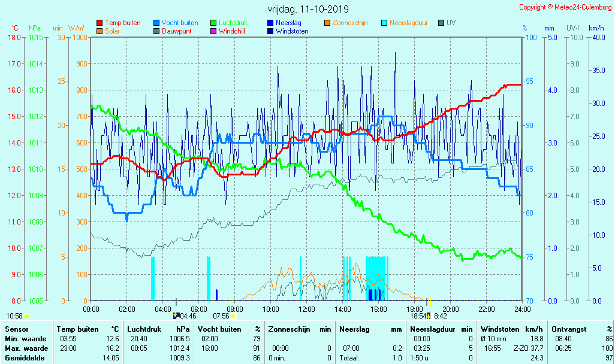The width and height of the screenshot is (615, 364).
Task: Click the cyan Neerslagduur legend square
Action: point(384,23)
